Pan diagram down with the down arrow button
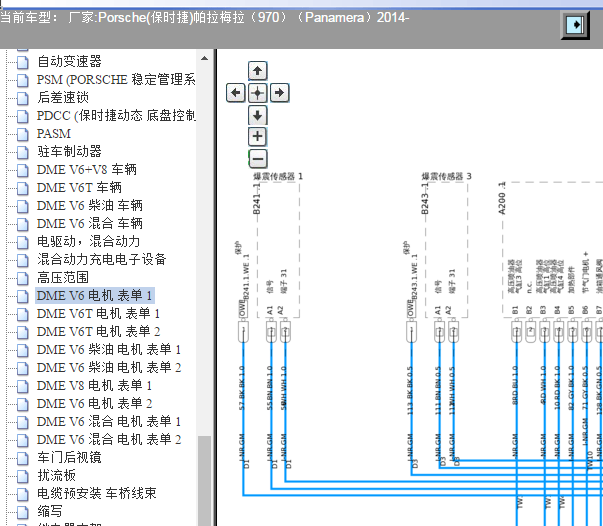 point(257,115)
